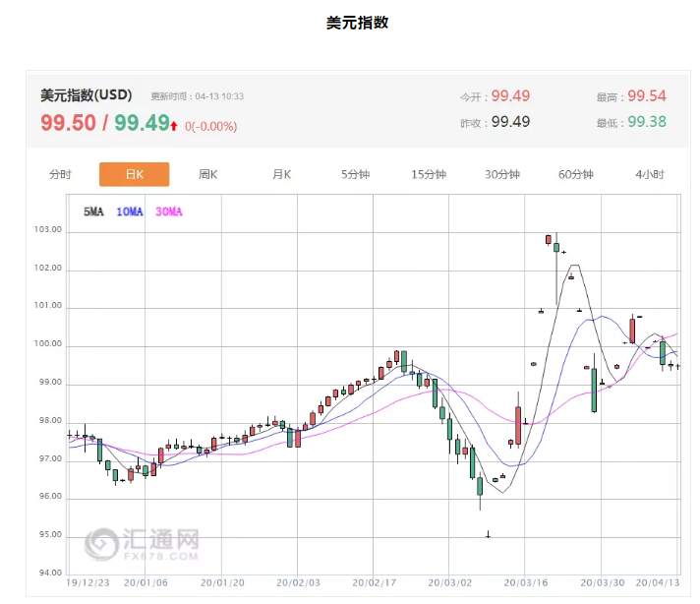Click the lowest candle marker near 95.00

click(488, 534)
